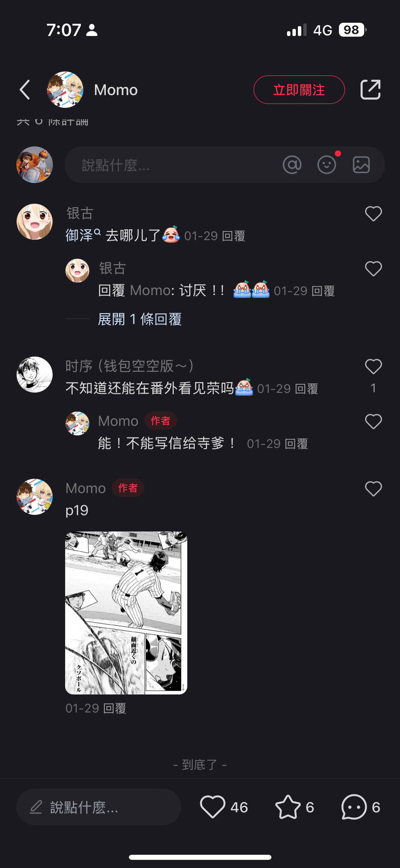Open the p19 manga page thumbnail
400x868 pixels.
126,613
